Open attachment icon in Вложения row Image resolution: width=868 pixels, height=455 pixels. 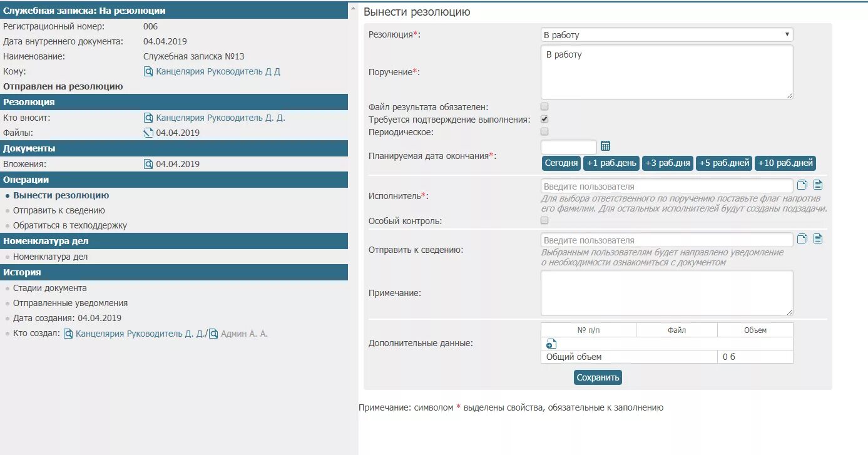coord(148,164)
